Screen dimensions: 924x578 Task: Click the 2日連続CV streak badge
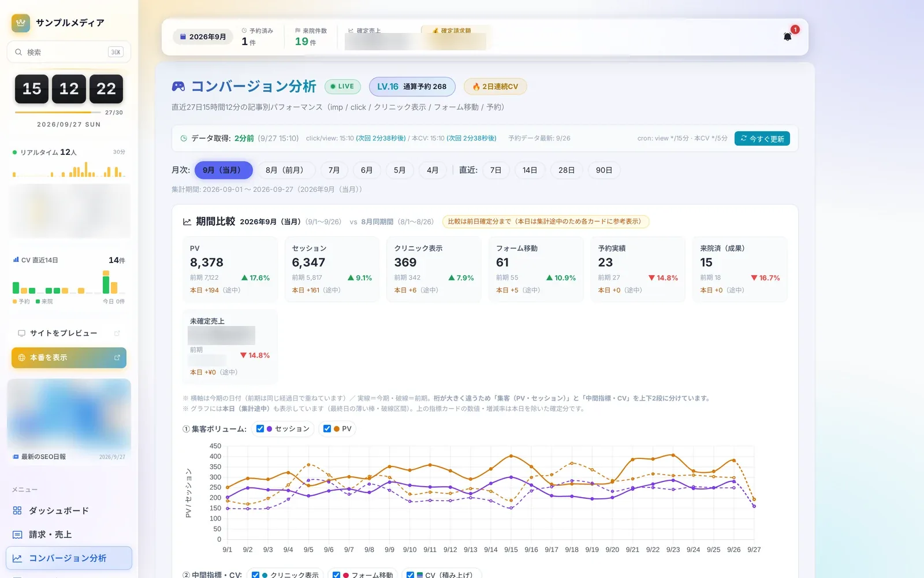click(x=495, y=87)
